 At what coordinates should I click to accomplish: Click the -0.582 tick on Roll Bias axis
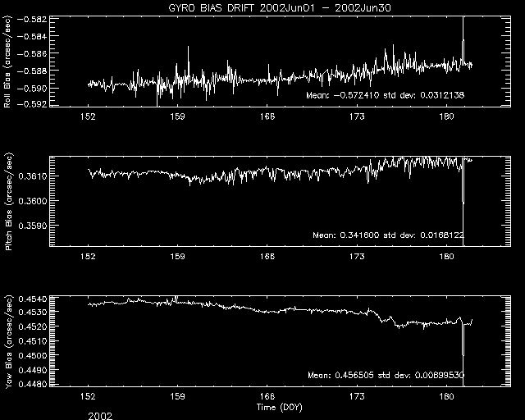click(x=33, y=19)
